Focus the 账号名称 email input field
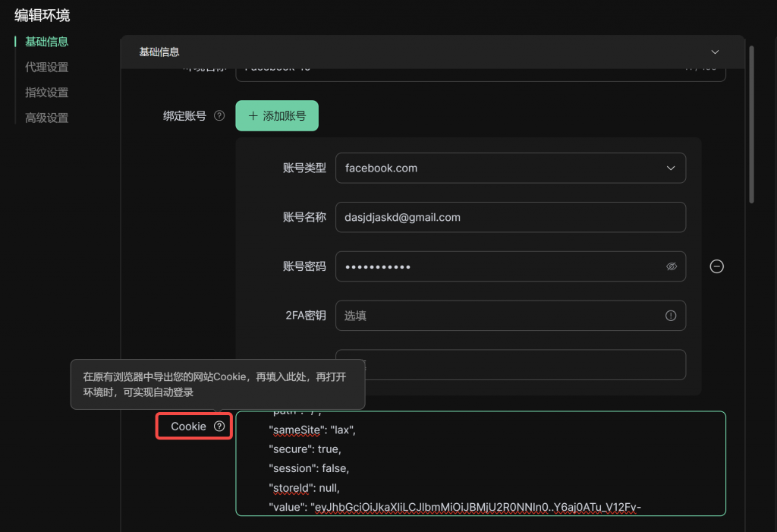Image resolution: width=777 pixels, height=532 pixels. tap(510, 217)
